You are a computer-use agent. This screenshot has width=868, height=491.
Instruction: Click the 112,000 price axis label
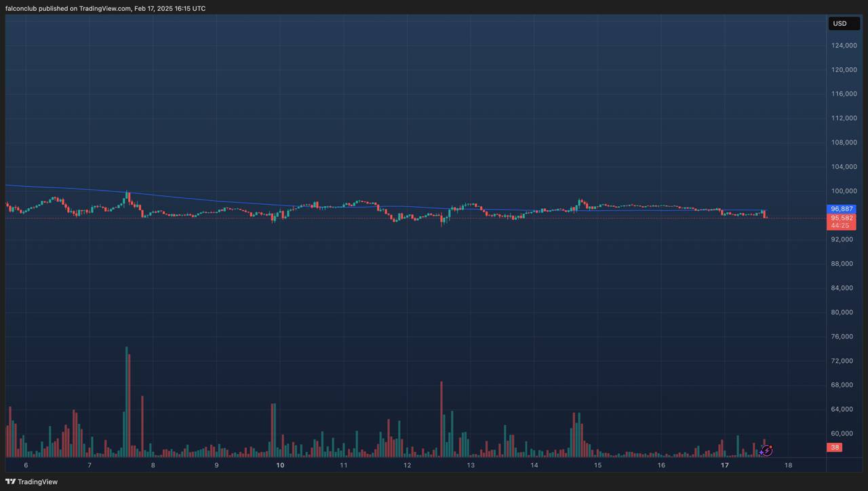tap(844, 118)
